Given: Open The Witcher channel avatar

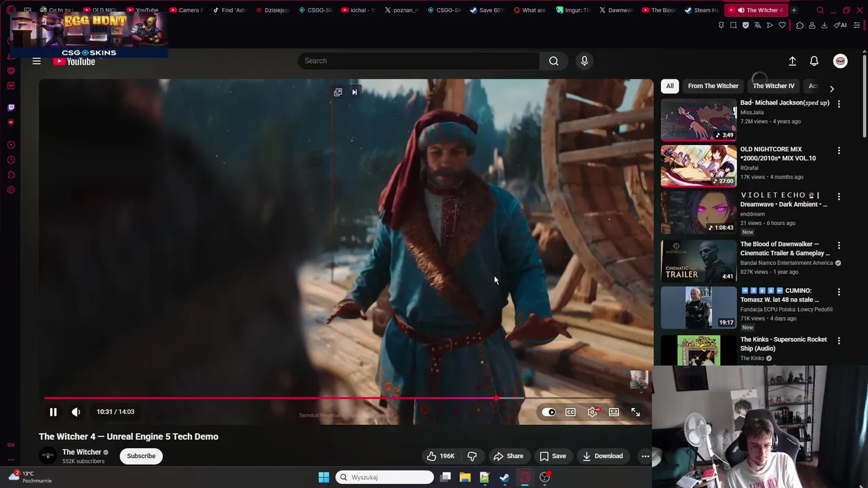Looking at the screenshot, I should (47, 456).
